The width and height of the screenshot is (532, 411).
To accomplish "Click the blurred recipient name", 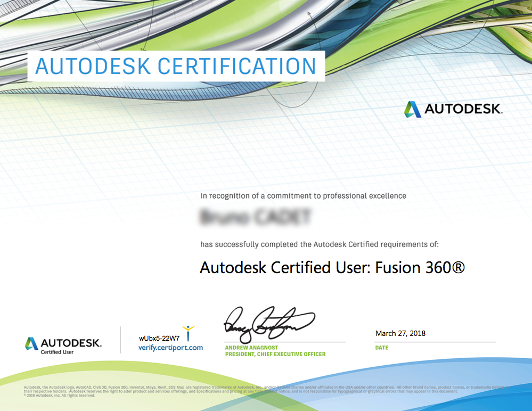I will click(x=255, y=217).
